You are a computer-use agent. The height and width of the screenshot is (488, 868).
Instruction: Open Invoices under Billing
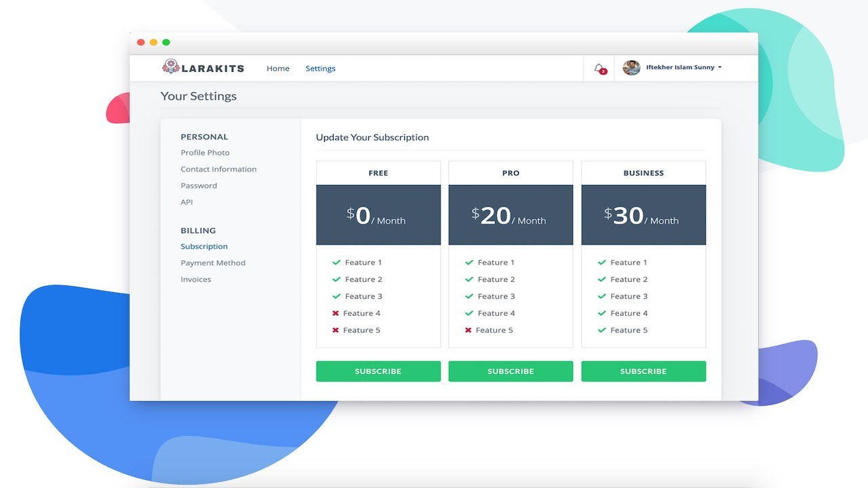coord(196,279)
